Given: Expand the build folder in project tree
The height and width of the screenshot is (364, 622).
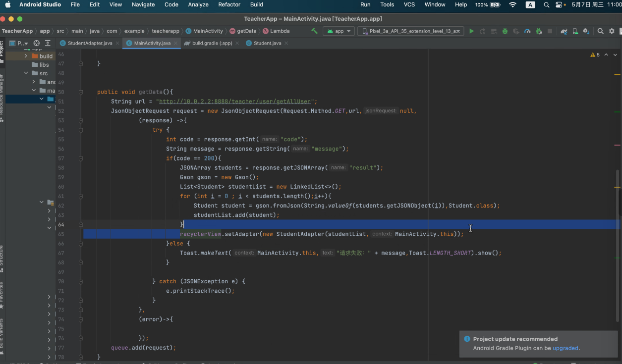Looking at the screenshot, I should click(26, 56).
